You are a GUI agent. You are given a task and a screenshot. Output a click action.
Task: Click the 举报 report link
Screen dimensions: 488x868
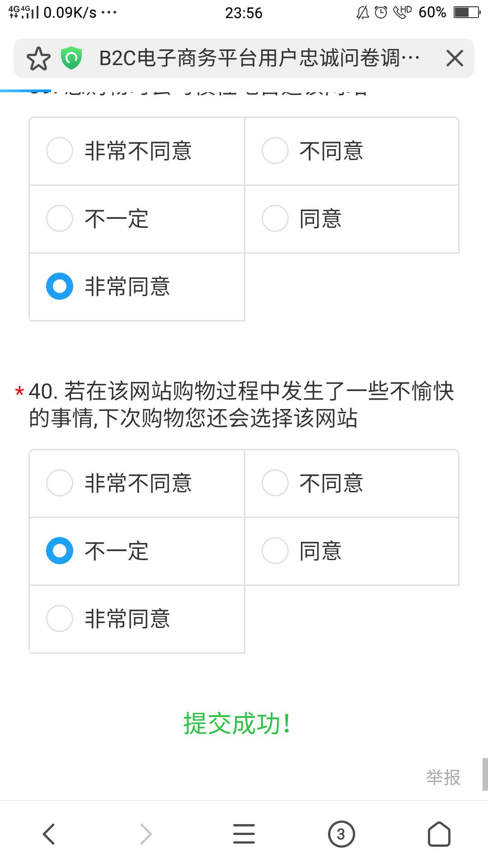point(443,778)
